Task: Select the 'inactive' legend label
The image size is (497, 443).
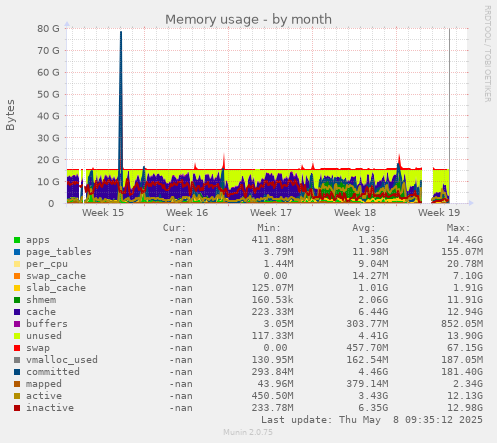Action: [x=50, y=408]
